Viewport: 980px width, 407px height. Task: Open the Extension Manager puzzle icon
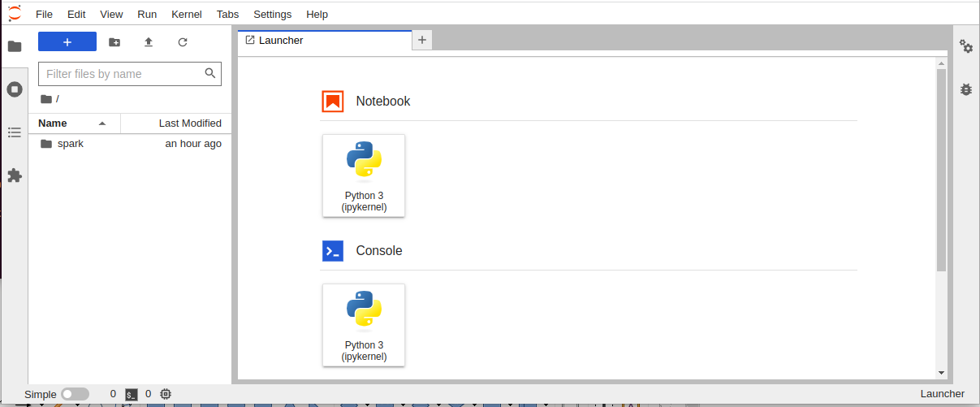tap(15, 175)
